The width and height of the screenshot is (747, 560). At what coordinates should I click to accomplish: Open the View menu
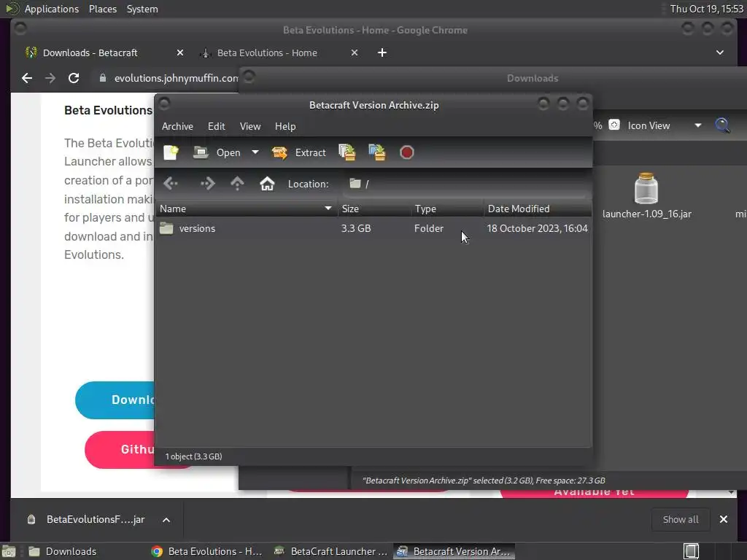[250, 126]
